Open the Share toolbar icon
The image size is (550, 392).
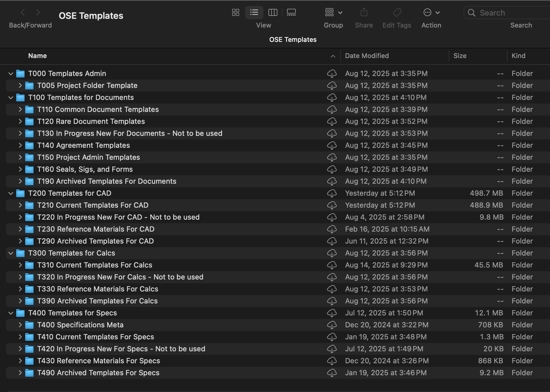[364, 13]
